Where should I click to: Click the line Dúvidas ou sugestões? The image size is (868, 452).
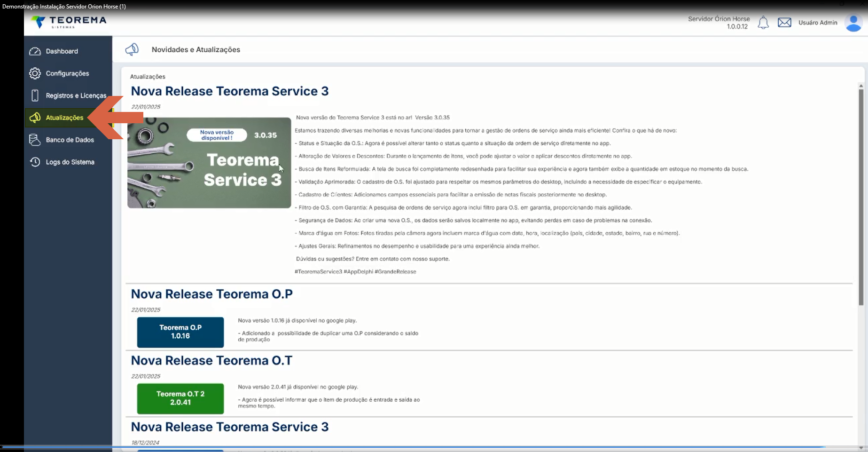(373, 259)
